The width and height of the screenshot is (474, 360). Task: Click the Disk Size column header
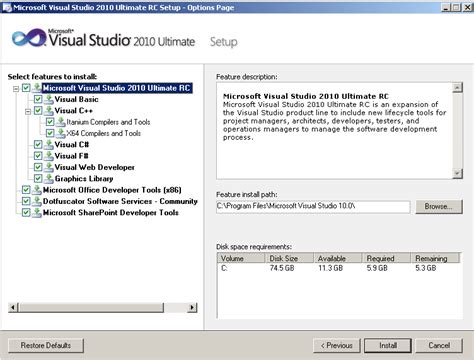[289, 258]
